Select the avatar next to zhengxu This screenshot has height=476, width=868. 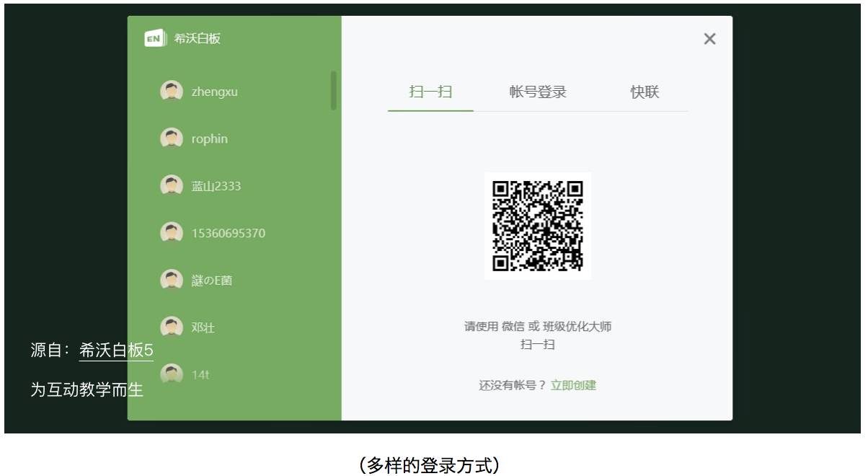coord(171,92)
